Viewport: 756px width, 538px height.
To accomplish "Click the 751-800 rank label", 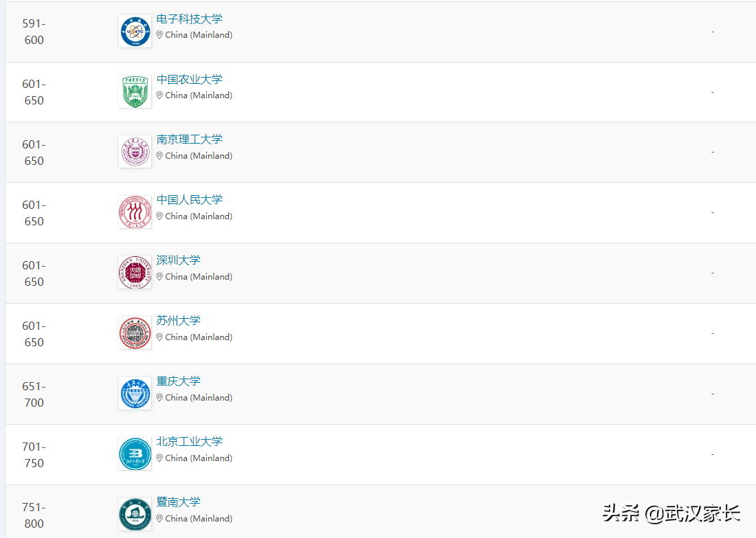I will [33, 514].
